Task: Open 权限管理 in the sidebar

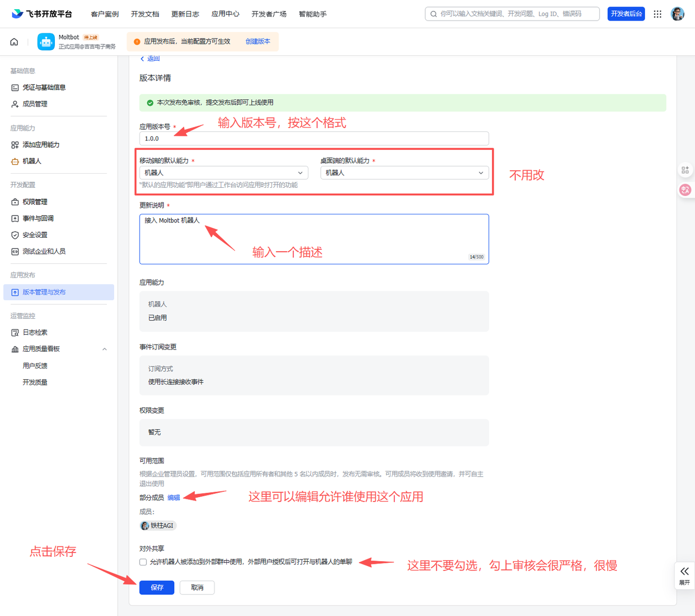Action: click(35, 202)
